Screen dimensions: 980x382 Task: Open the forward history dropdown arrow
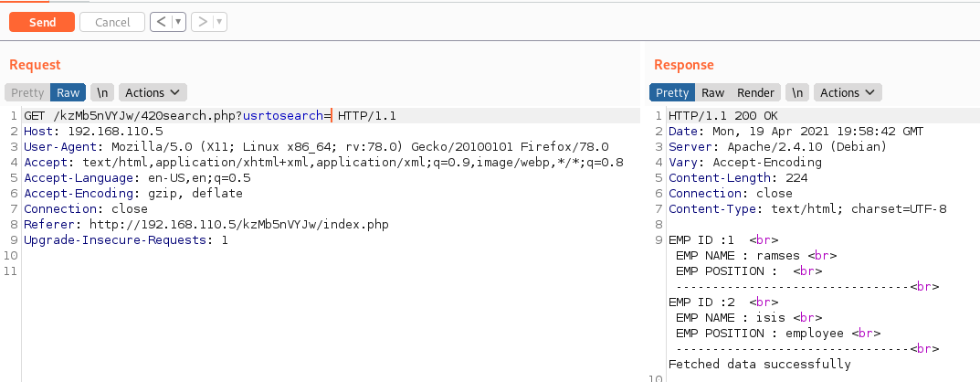219,22
